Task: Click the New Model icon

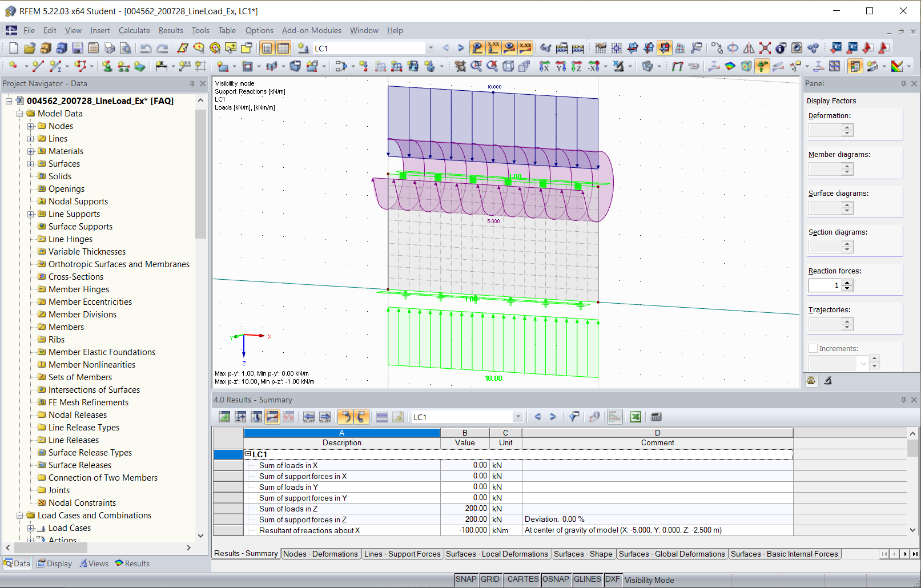Action: tap(14, 48)
